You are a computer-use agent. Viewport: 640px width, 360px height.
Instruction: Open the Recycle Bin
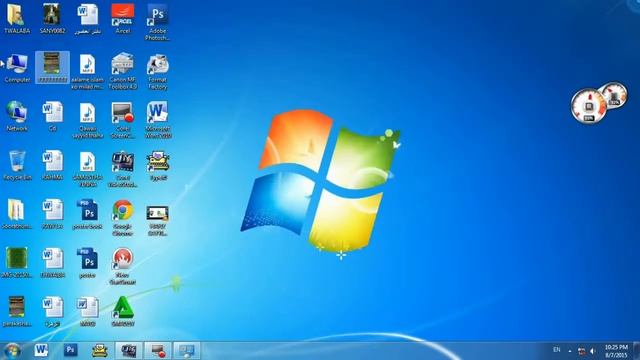point(17,165)
